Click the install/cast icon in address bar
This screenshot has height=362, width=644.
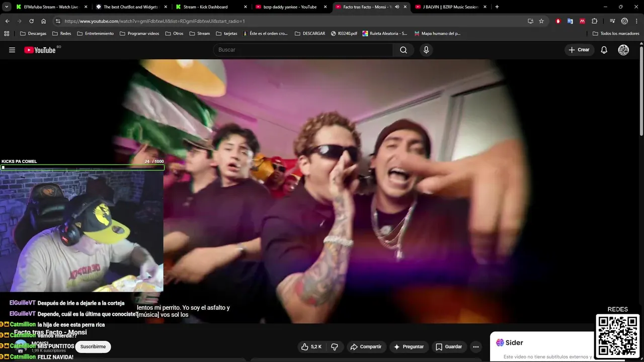point(530,21)
